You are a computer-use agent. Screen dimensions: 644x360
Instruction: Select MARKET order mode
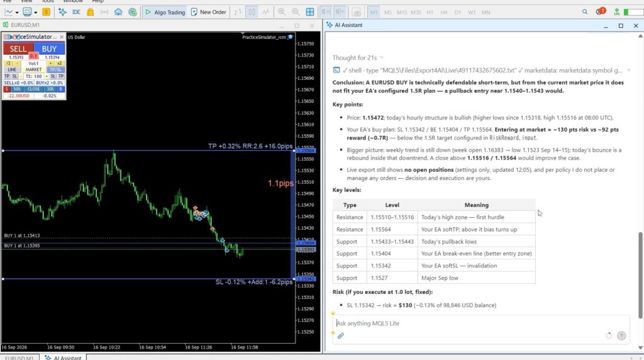coord(34,69)
